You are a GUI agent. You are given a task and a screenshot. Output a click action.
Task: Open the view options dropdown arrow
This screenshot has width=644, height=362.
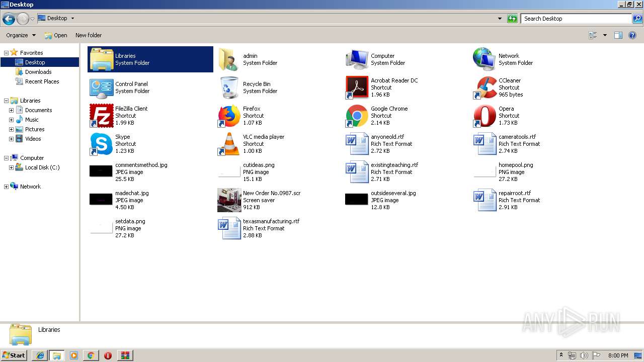[605, 35]
